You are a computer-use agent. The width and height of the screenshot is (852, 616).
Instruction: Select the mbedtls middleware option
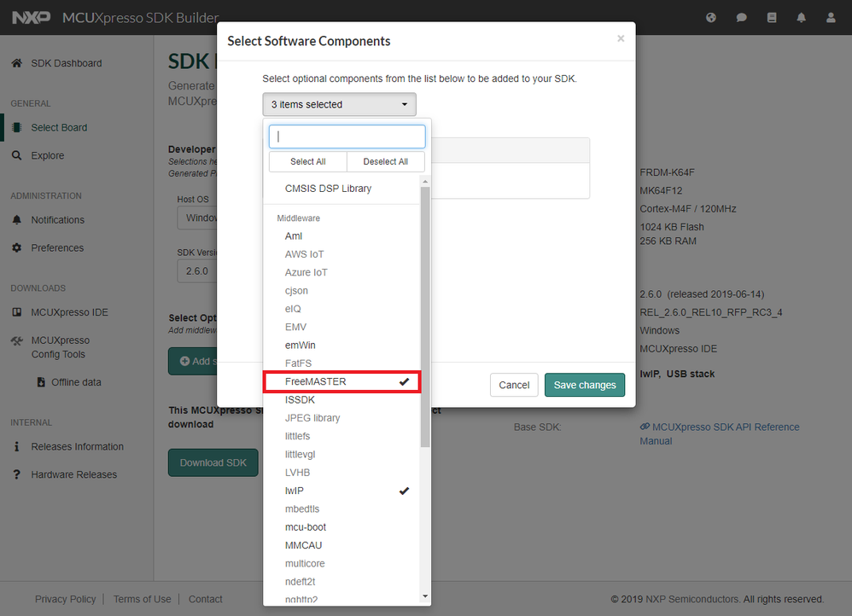tap(341, 509)
